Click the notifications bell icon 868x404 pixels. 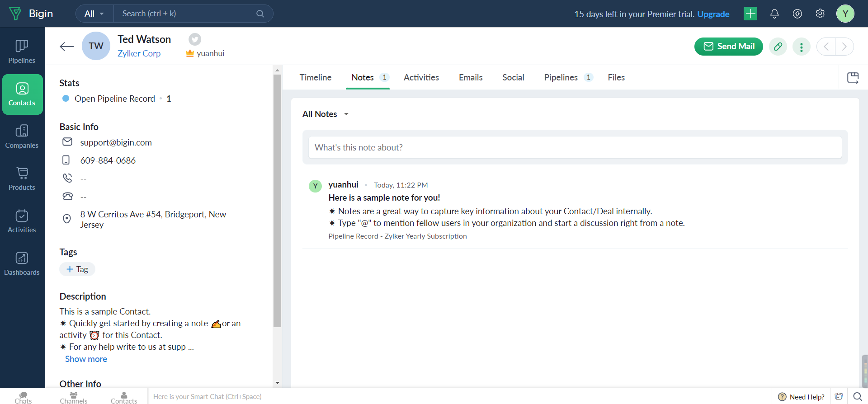click(774, 14)
